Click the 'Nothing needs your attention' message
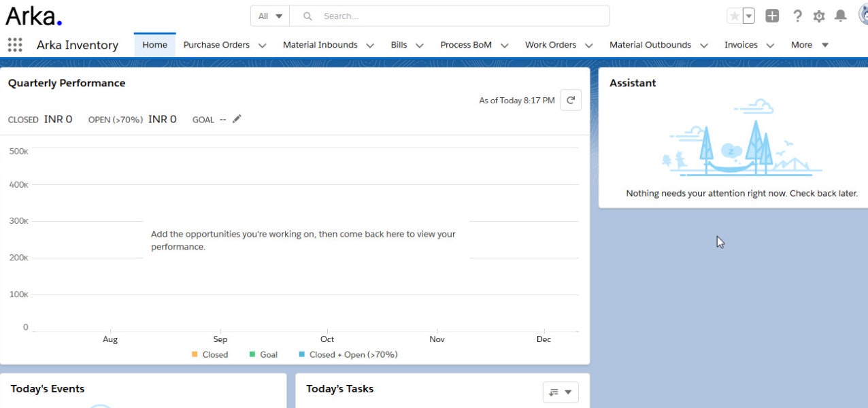This screenshot has width=868, height=408. 742,193
